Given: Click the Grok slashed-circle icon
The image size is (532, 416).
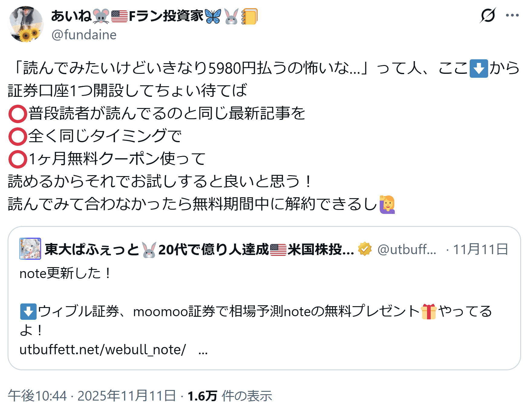Looking at the screenshot, I should 488,15.
